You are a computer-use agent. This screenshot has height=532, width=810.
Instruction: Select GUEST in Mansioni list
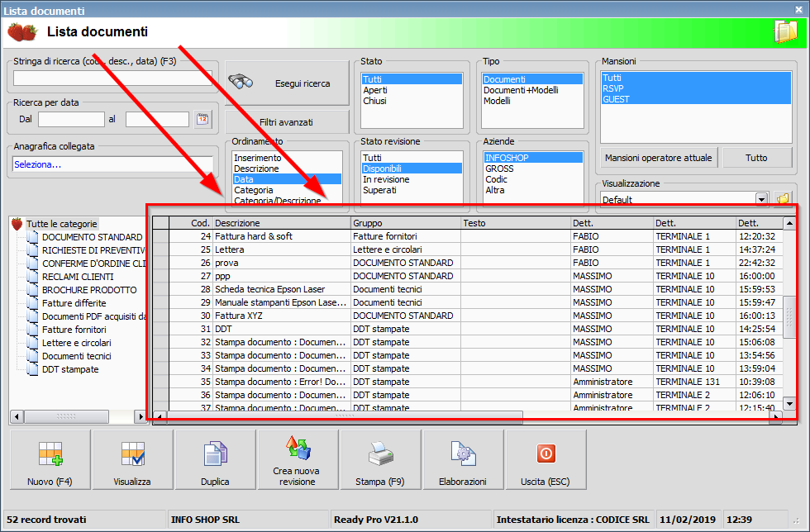click(696, 99)
